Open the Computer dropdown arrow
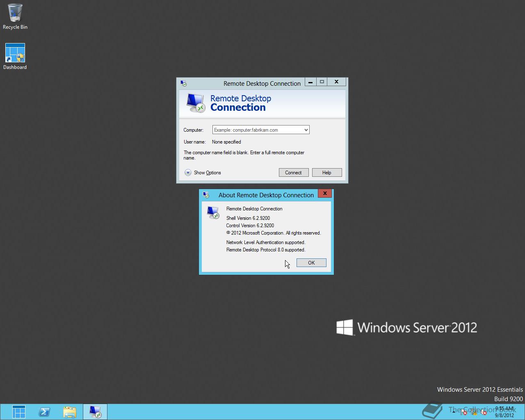This screenshot has width=525, height=420. [306, 130]
